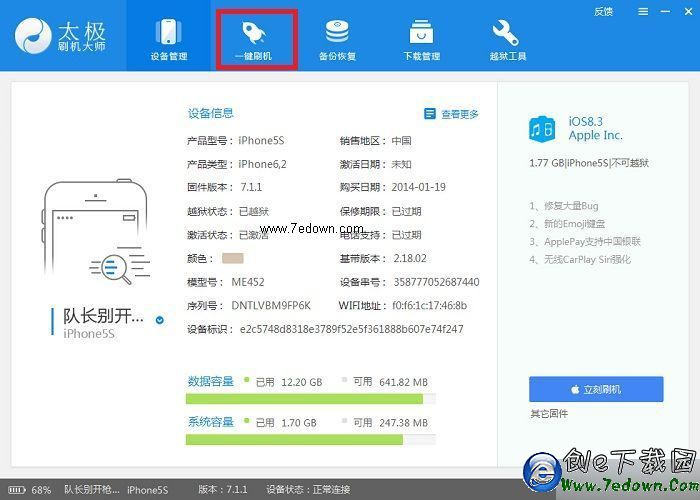
Task: Click the 68% battery level text
Action: (41, 490)
